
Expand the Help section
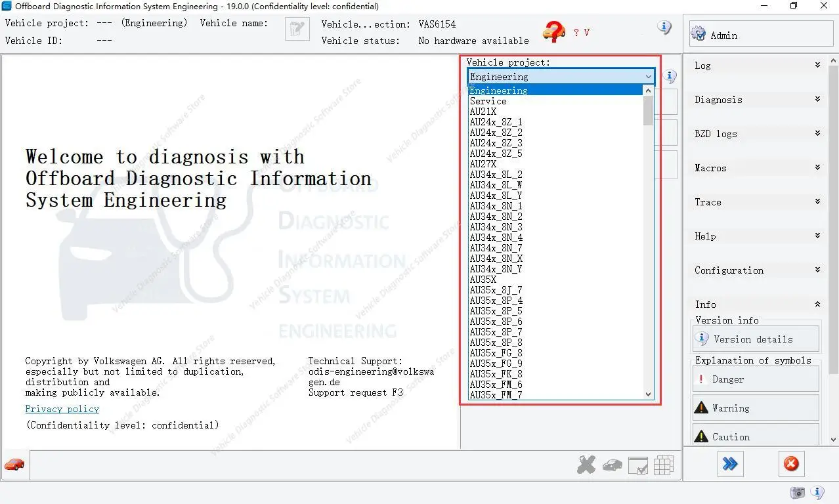(x=758, y=236)
